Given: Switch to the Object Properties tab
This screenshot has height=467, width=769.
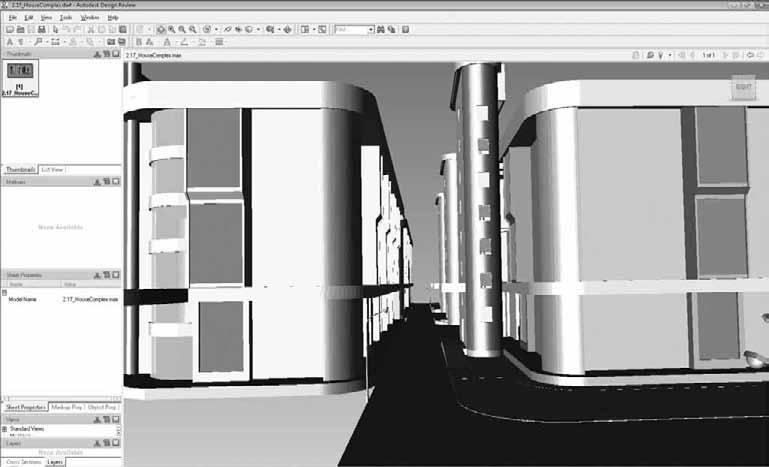Looking at the screenshot, I should (x=102, y=407).
